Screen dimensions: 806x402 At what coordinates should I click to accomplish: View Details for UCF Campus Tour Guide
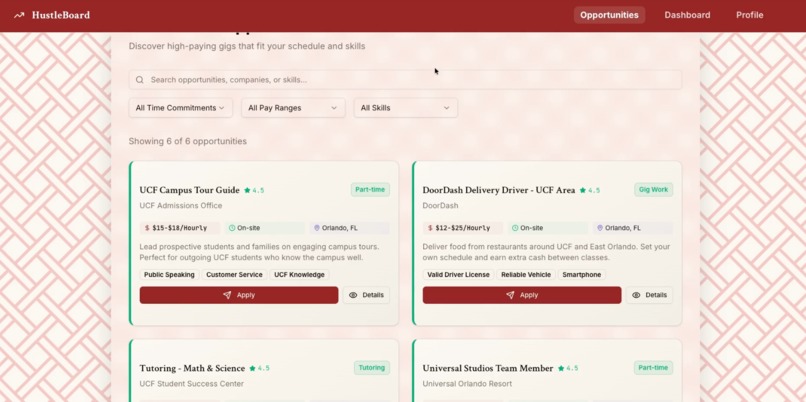367,295
